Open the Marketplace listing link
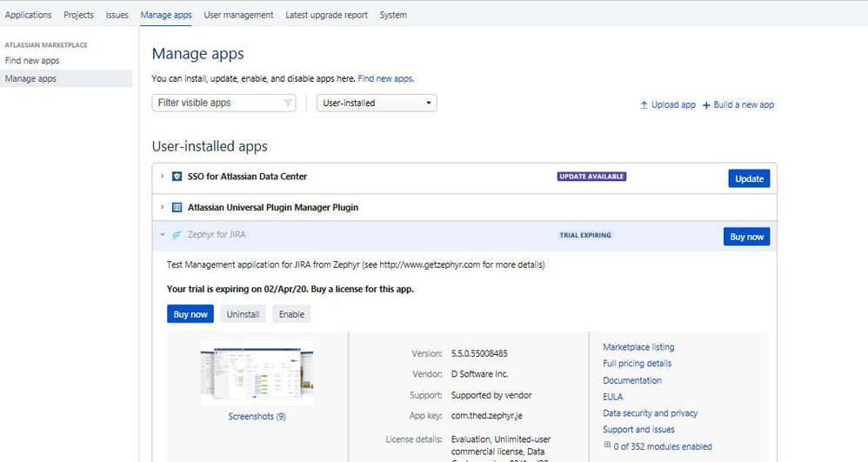The width and height of the screenshot is (868, 462). click(x=638, y=347)
